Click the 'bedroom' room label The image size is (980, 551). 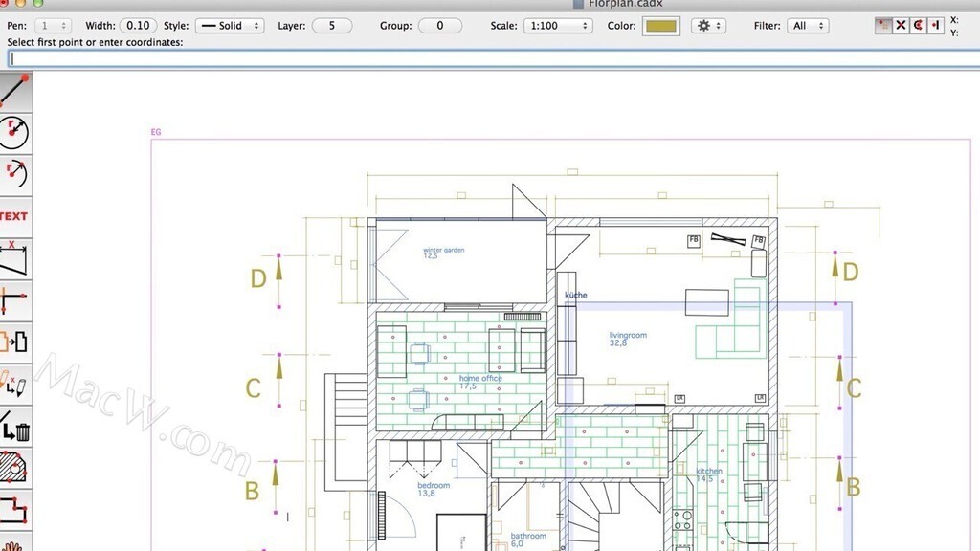pos(434,485)
